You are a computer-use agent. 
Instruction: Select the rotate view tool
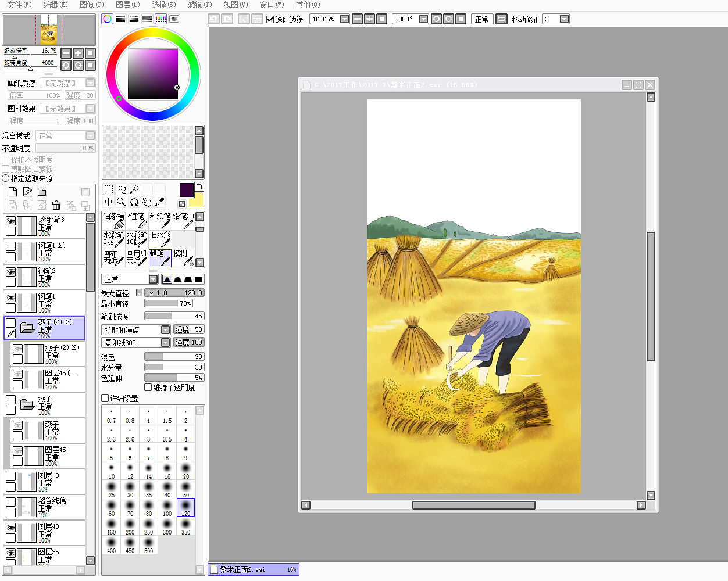click(x=134, y=202)
